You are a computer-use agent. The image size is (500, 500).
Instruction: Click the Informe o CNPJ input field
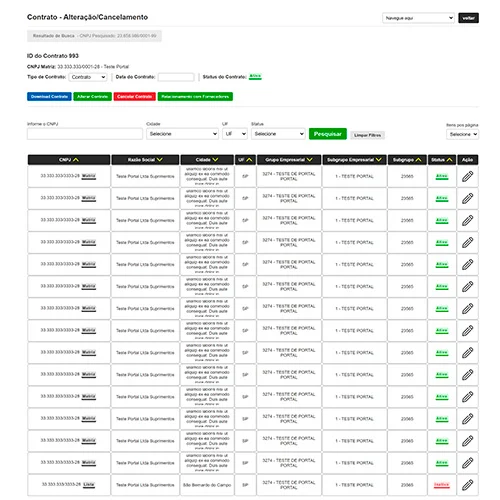(85, 134)
